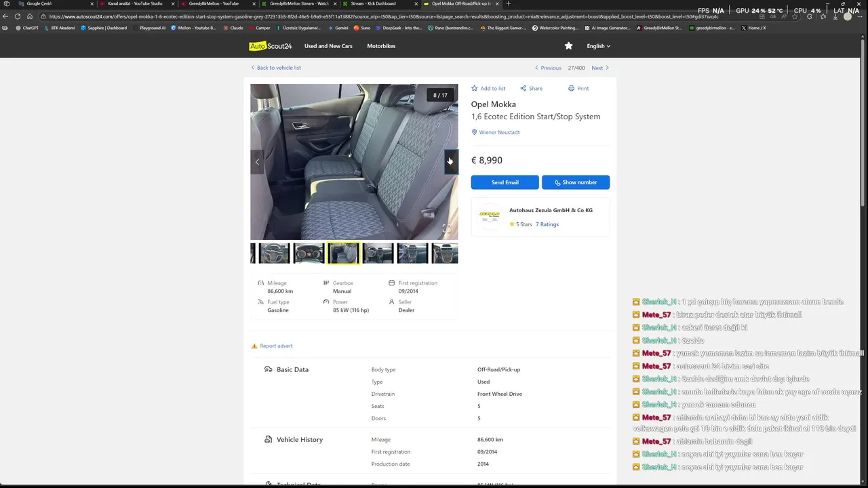The width and height of the screenshot is (868, 488).
Task: Open Used and New Cars menu
Action: click(x=328, y=46)
